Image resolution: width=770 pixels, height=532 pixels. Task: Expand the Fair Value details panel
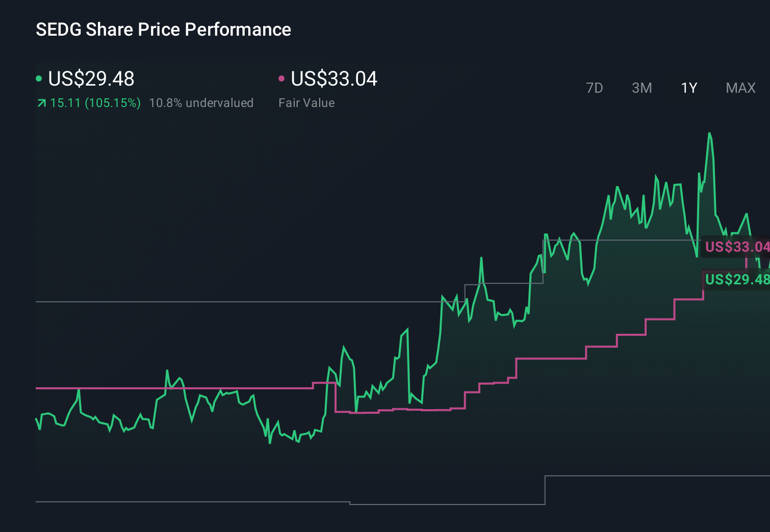pyautogui.click(x=306, y=102)
